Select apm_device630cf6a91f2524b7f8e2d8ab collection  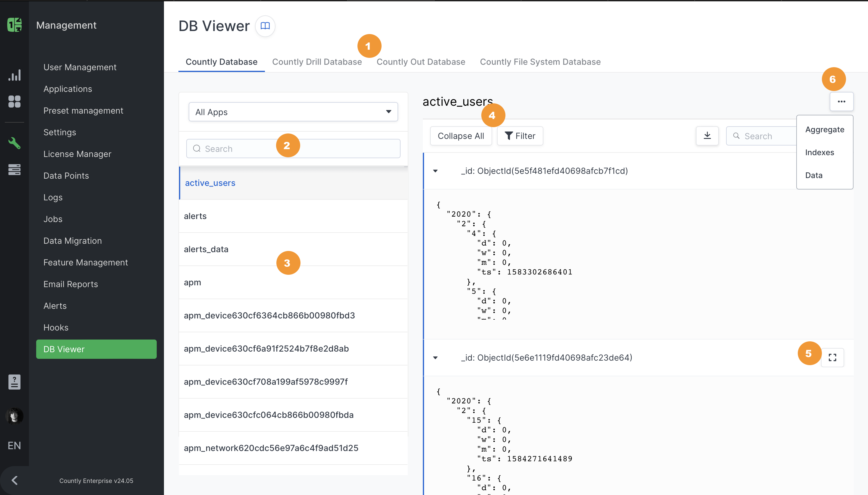click(293, 349)
